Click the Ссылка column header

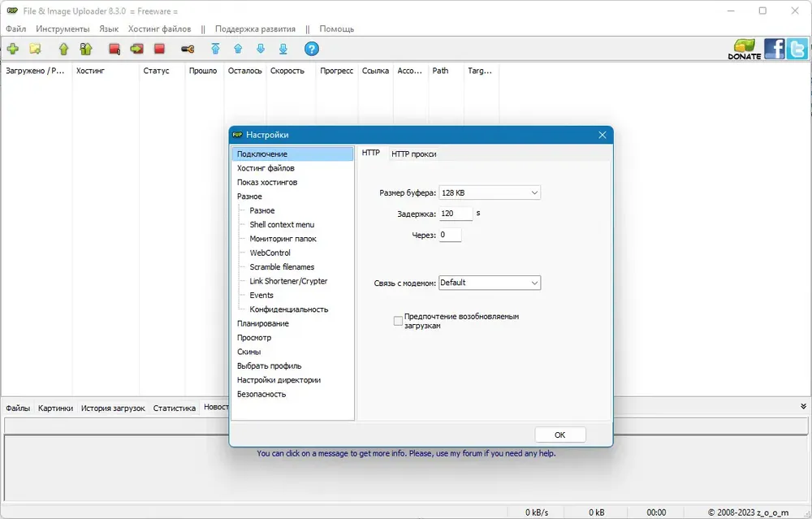(x=375, y=71)
